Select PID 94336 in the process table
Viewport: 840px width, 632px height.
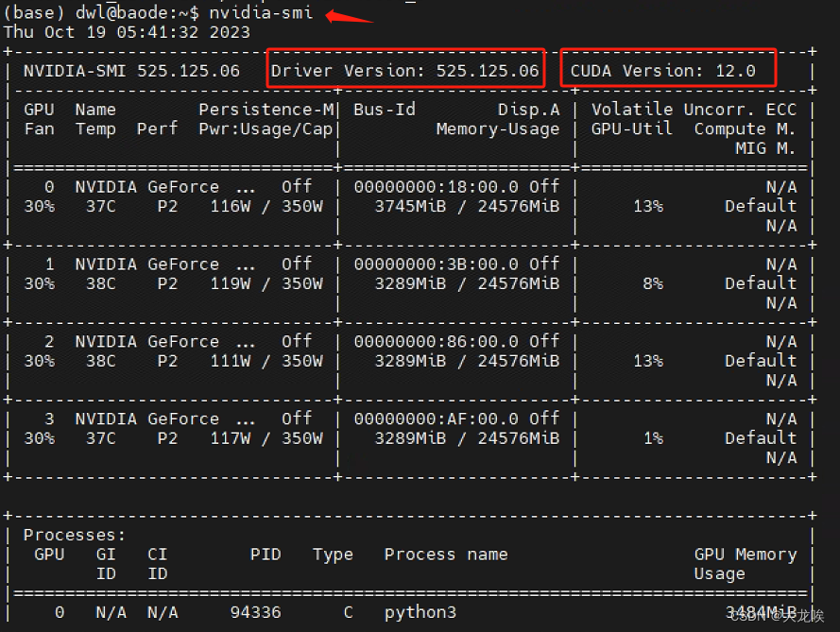[254, 612]
